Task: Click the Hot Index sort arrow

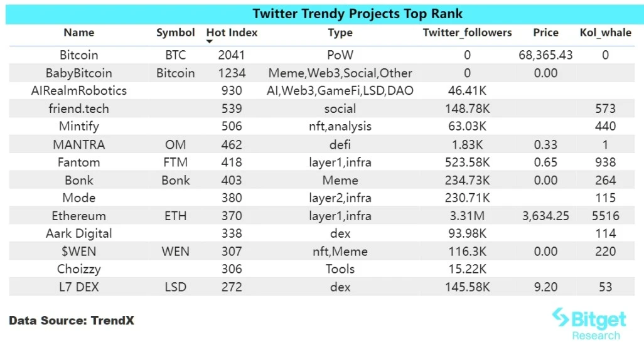Action: (x=210, y=42)
